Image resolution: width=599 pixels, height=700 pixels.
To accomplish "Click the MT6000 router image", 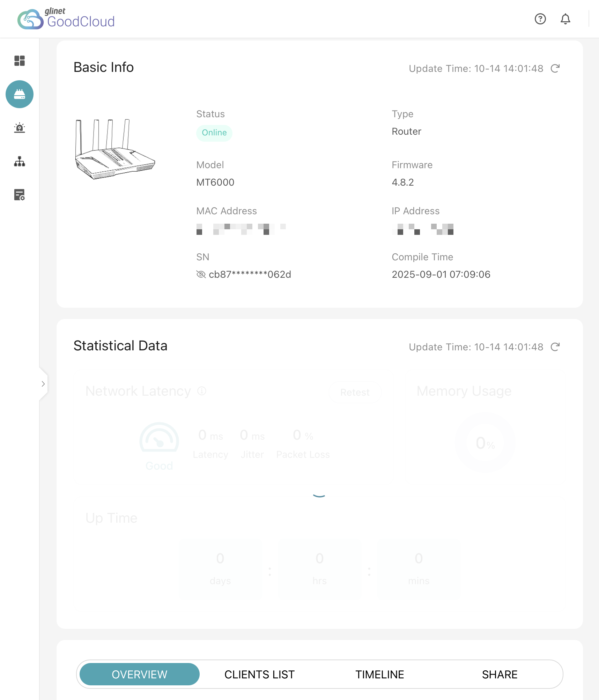I will tap(115, 149).
